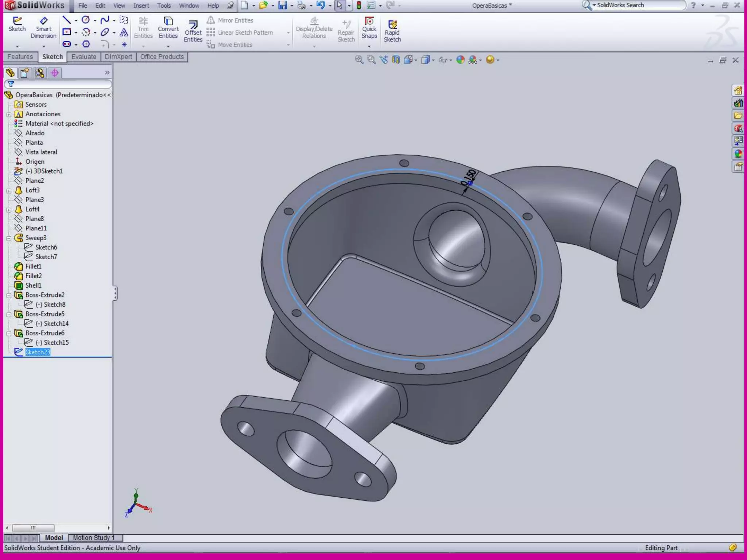
Task: Click the Line sketch tool
Action: click(66, 20)
